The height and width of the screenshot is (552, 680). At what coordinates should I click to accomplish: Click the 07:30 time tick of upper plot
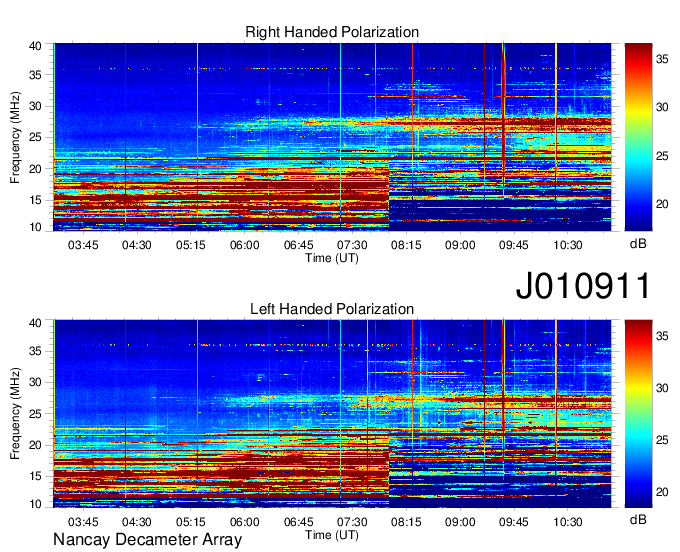352,245
